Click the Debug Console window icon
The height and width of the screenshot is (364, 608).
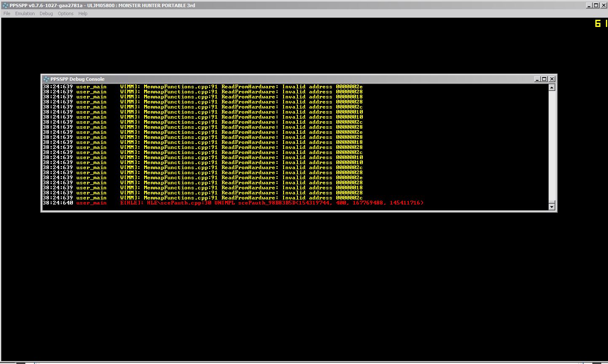pyautogui.click(x=46, y=79)
